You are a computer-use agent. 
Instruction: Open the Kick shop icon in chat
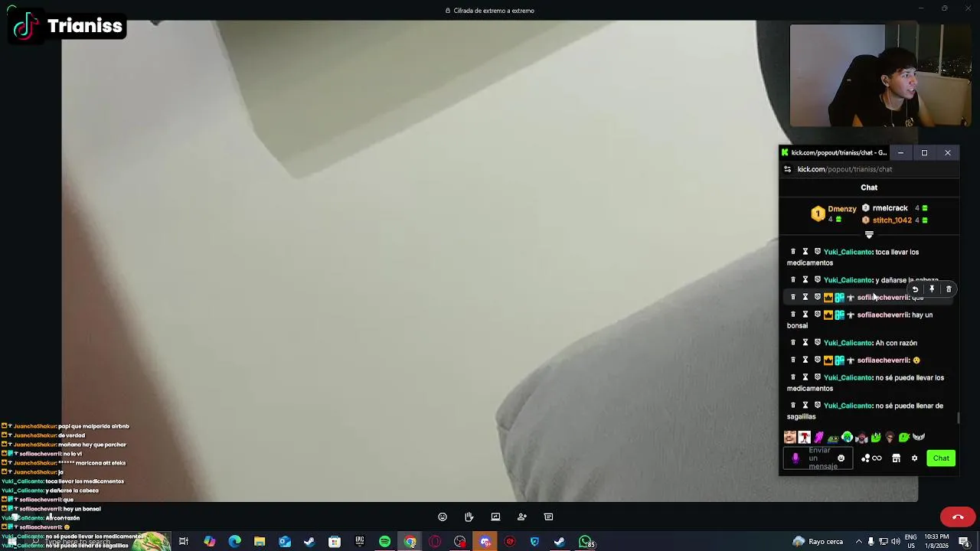pos(897,458)
